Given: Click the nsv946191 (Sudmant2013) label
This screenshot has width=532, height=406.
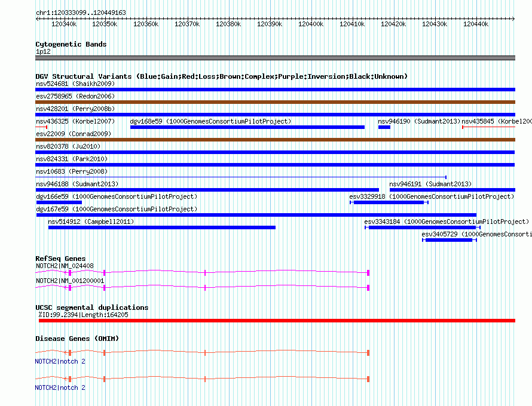Looking at the screenshot, I should [x=430, y=184].
